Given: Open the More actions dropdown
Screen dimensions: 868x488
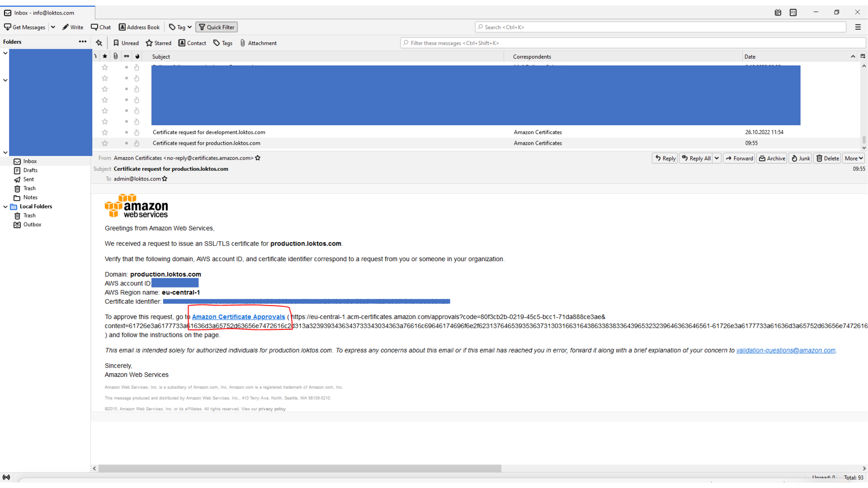Looking at the screenshot, I should pos(853,158).
